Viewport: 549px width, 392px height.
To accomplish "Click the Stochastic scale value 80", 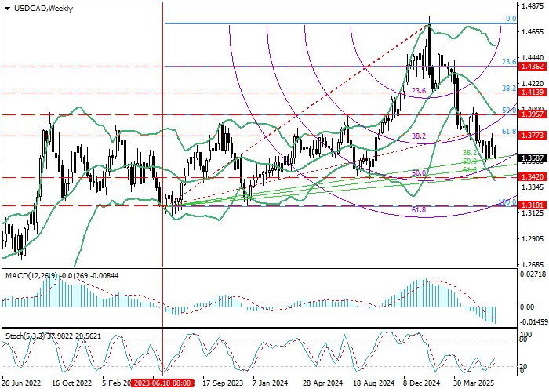I will [524, 339].
